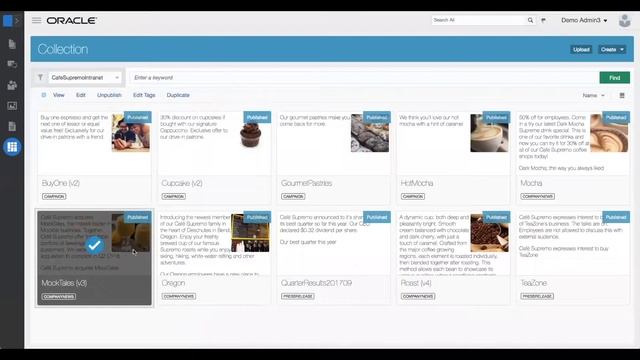The image size is (640, 360).
Task: Open the Name sort dropdown
Action: (x=593, y=96)
